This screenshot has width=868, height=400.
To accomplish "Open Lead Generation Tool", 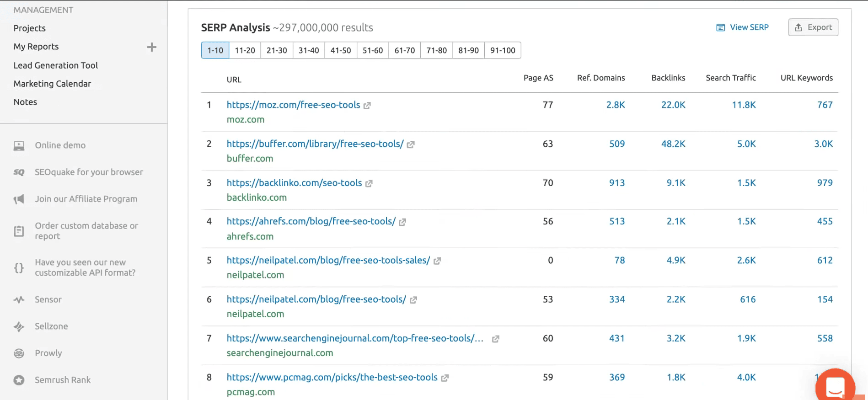I will [x=56, y=65].
